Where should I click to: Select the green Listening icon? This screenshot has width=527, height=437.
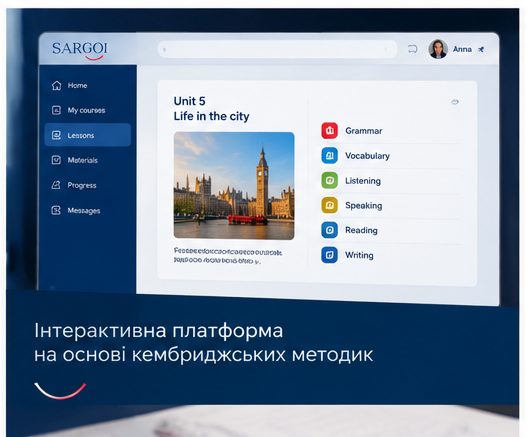(329, 181)
